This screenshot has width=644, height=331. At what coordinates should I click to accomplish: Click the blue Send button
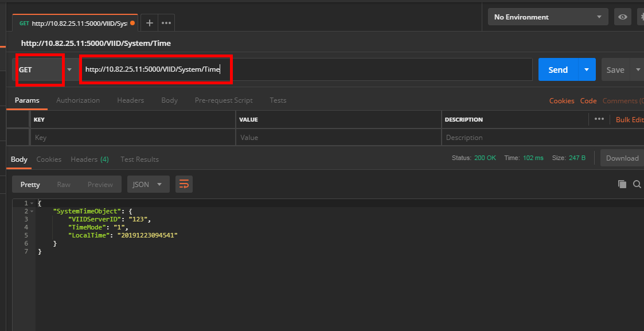(x=558, y=69)
